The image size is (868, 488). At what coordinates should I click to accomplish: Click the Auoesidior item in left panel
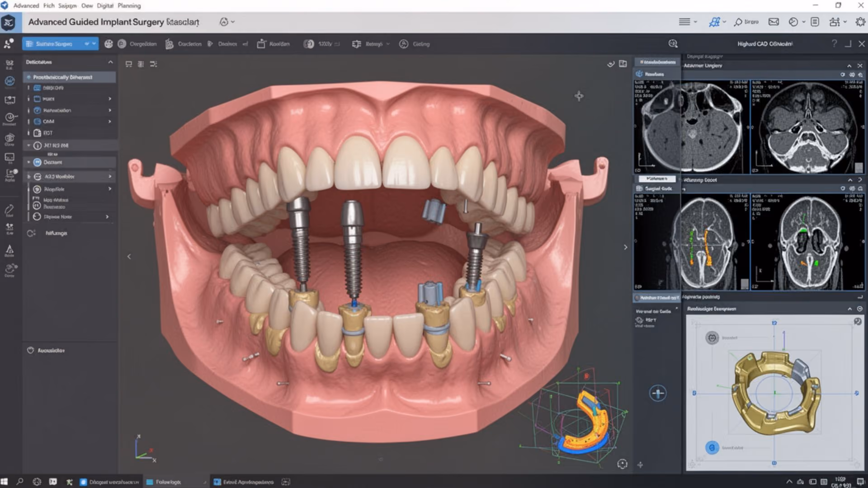click(x=46, y=350)
